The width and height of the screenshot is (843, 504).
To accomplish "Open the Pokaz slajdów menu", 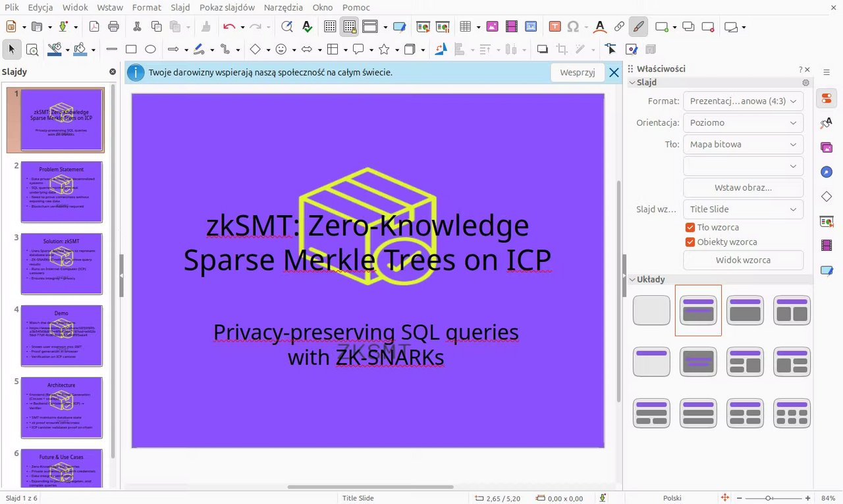I will (227, 7).
